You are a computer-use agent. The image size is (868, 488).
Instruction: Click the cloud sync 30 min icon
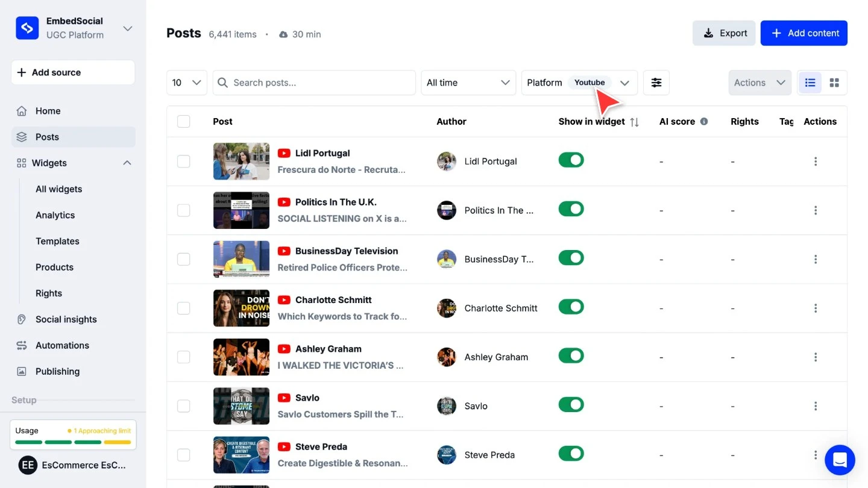coord(283,34)
